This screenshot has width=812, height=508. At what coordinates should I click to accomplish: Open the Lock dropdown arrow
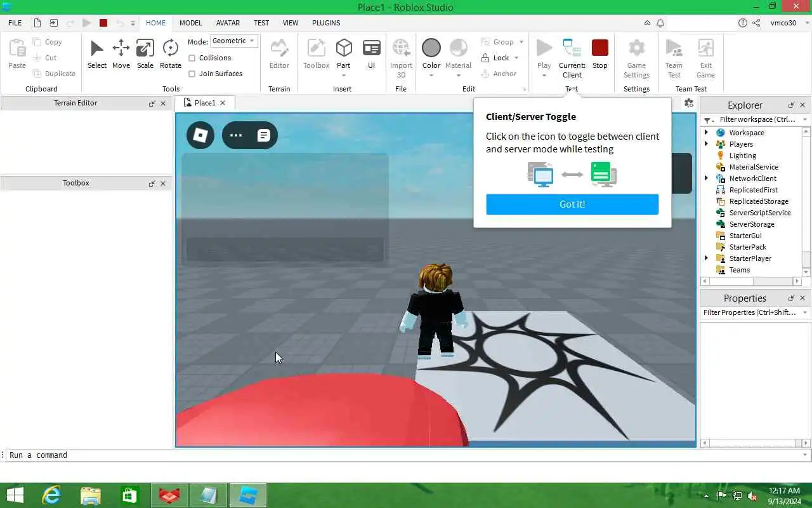click(x=516, y=58)
